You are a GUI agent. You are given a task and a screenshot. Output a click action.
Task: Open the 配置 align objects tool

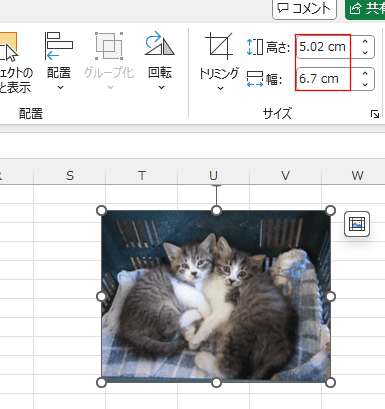point(59,46)
